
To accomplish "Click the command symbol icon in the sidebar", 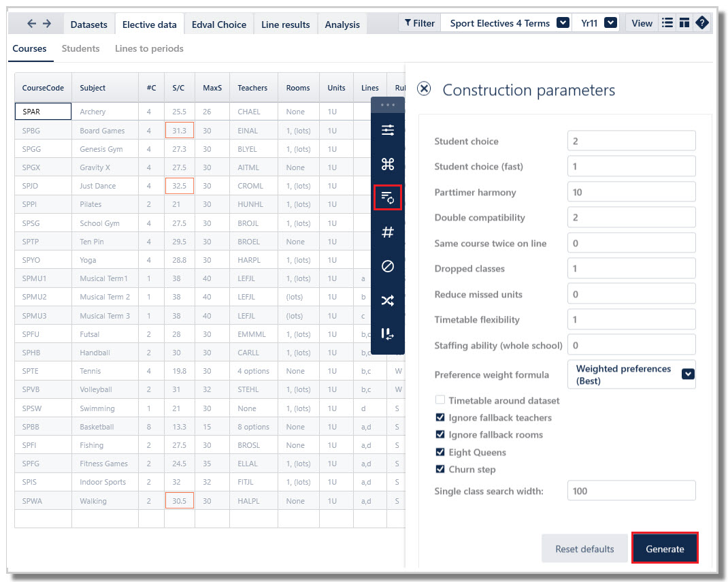I will point(388,164).
